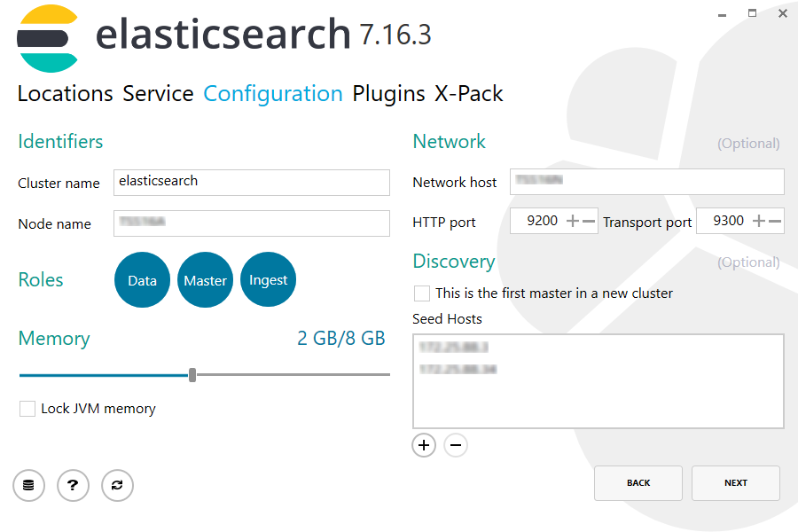Add a seed host with the plus icon
The height and width of the screenshot is (532, 798).
tap(423, 445)
